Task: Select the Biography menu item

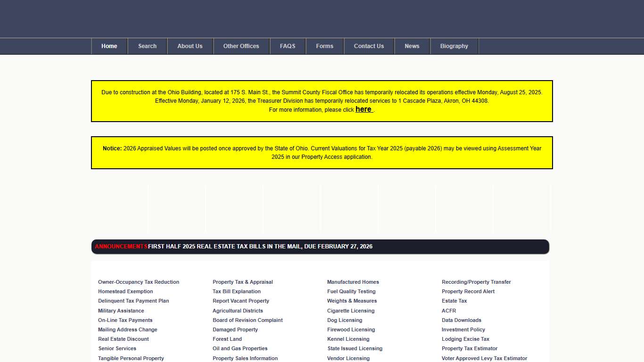Action: (454, 46)
